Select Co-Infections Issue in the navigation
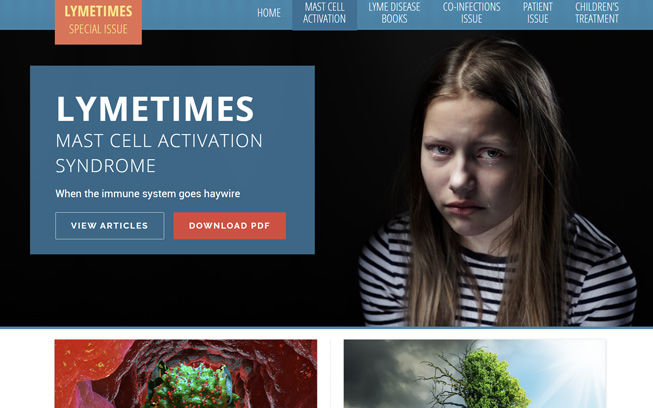This screenshot has height=408, width=653. coord(471,13)
